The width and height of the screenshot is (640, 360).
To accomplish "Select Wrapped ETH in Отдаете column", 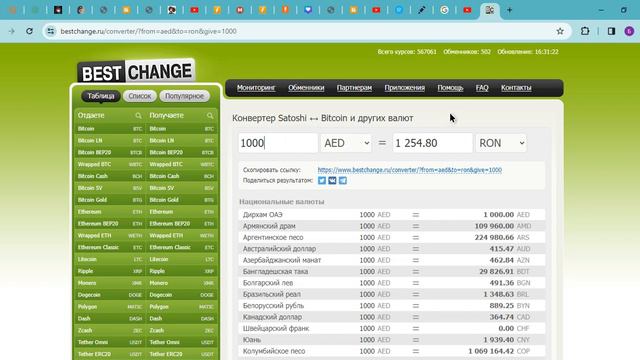I will click(110, 236).
